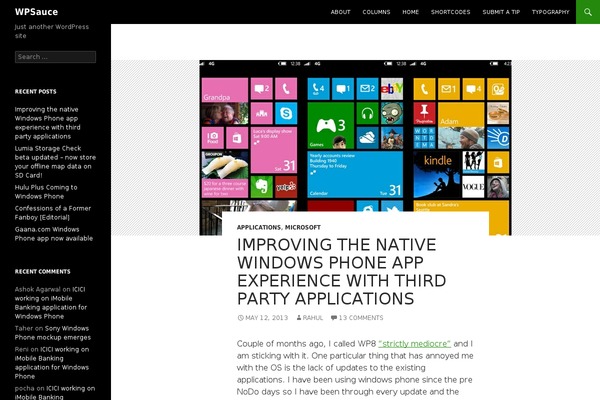600x400 pixels.
Task: Click the comment bubble icon beside 13 Comments
Action: (334, 318)
